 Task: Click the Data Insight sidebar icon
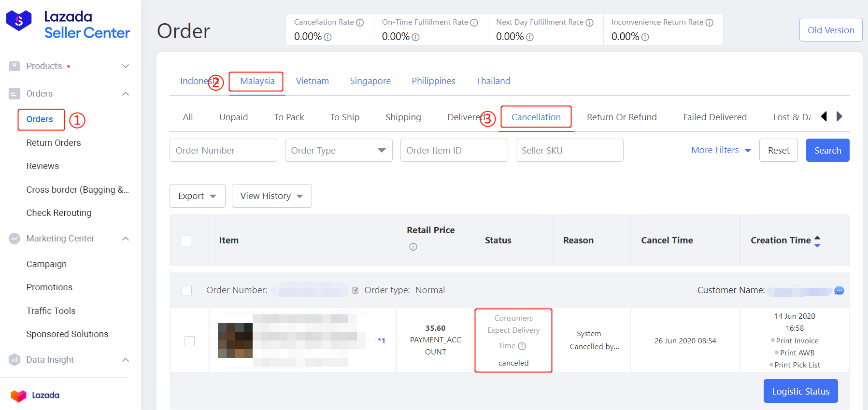[x=14, y=360]
